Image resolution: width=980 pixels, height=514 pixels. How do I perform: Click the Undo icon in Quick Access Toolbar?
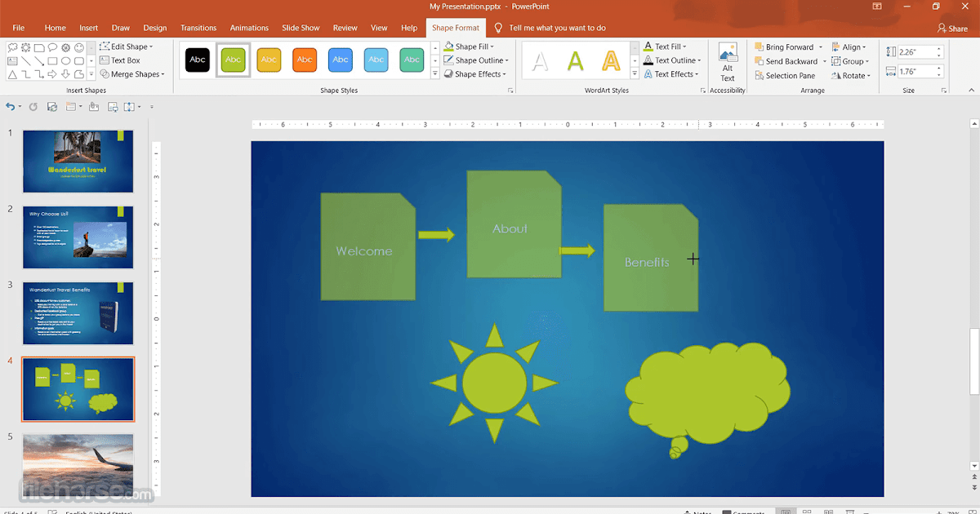[9, 106]
